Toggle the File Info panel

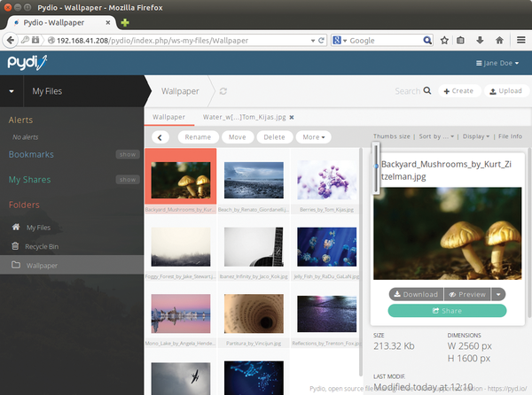[510, 136]
